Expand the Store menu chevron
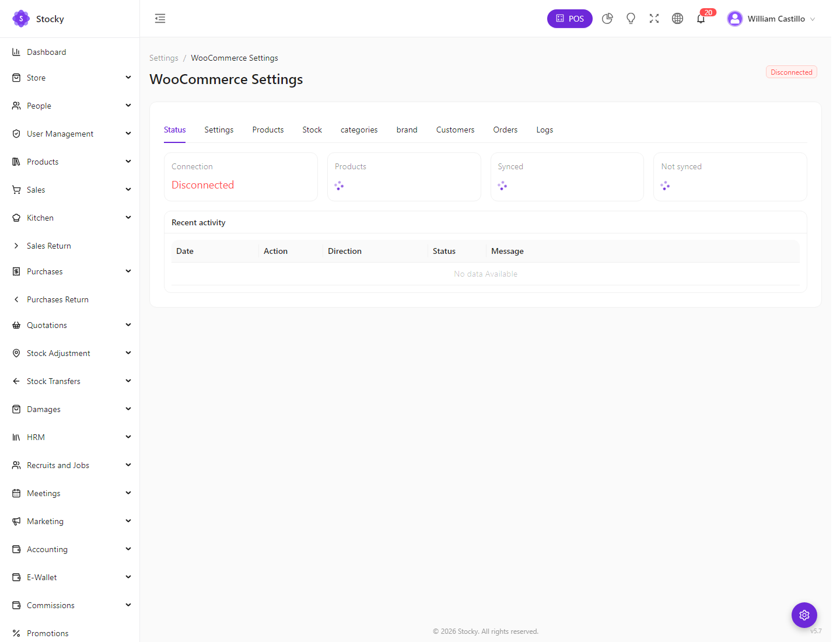Screen dimensions: 840x642 coord(128,77)
